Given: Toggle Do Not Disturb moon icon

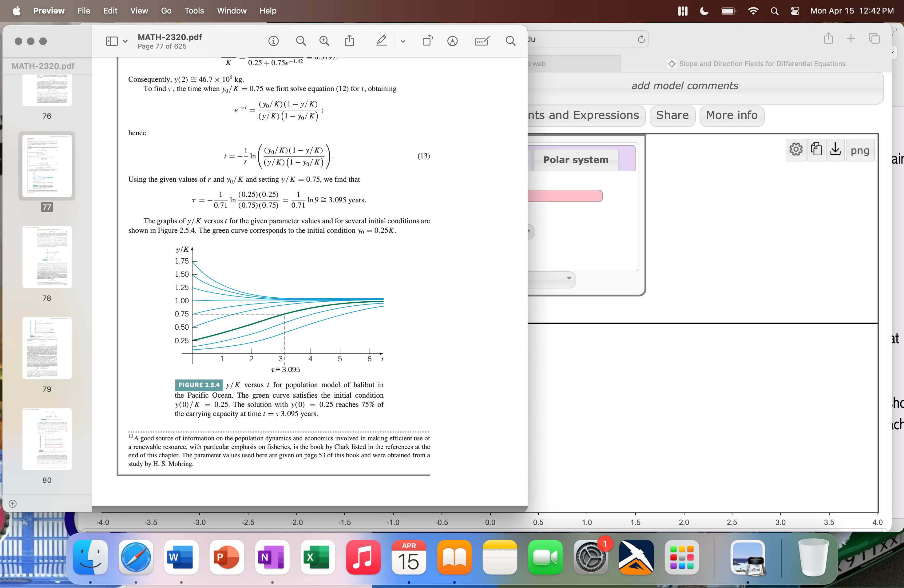Looking at the screenshot, I should pyautogui.click(x=704, y=11).
